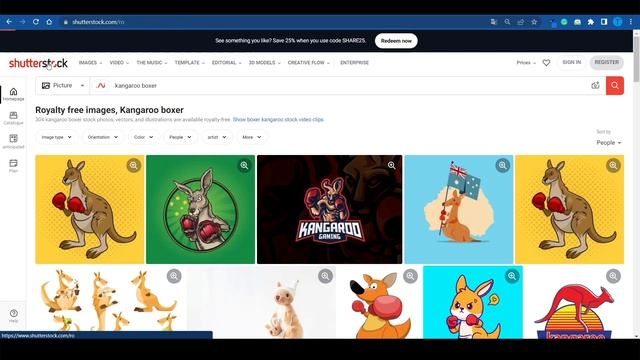Open the kangaroo with Australian flag thumbnail
The image size is (640, 360).
(x=459, y=209)
